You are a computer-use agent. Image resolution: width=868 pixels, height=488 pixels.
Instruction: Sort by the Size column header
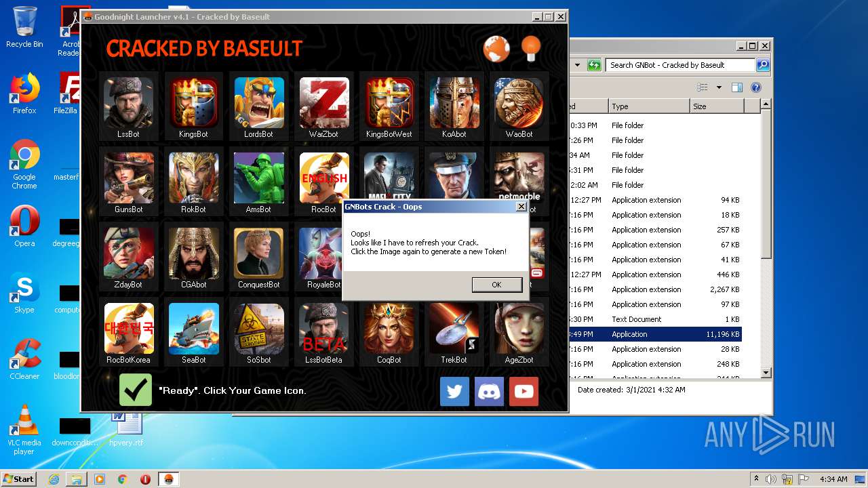point(717,106)
